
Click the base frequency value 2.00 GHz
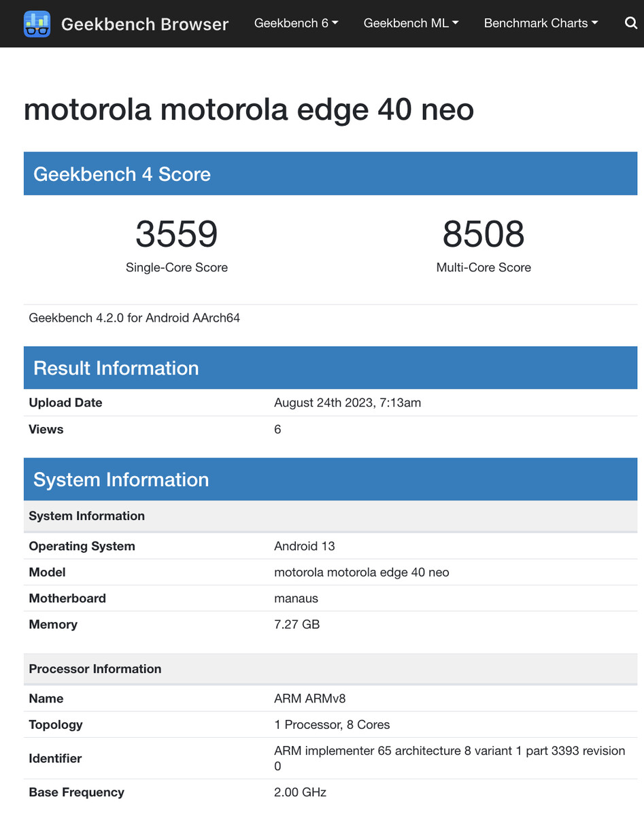(x=300, y=792)
